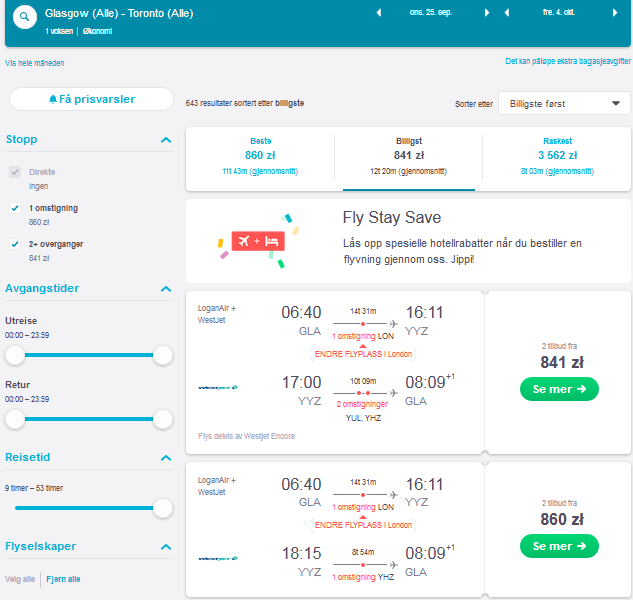The width and height of the screenshot is (633, 600).
Task: Select the Raskest 3 562 zł tab
Action: click(x=557, y=156)
